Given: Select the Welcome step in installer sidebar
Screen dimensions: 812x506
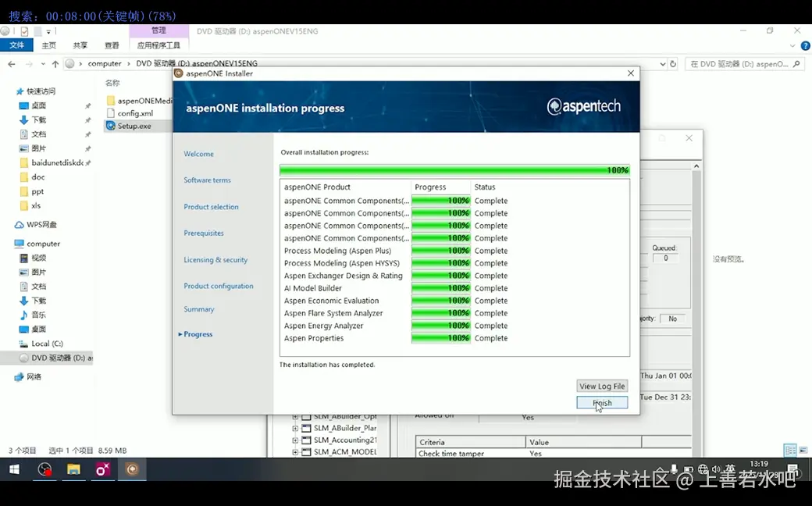Looking at the screenshot, I should 198,154.
